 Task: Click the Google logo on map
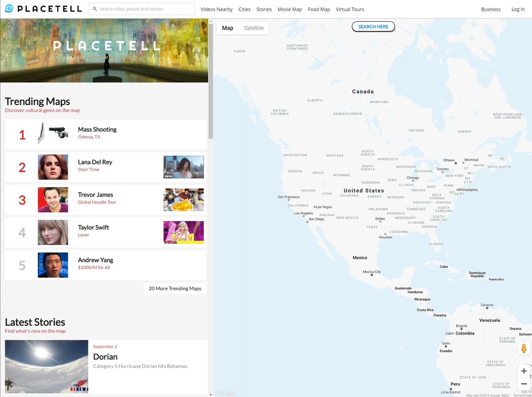pyautogui.click(x=225, y=393)
